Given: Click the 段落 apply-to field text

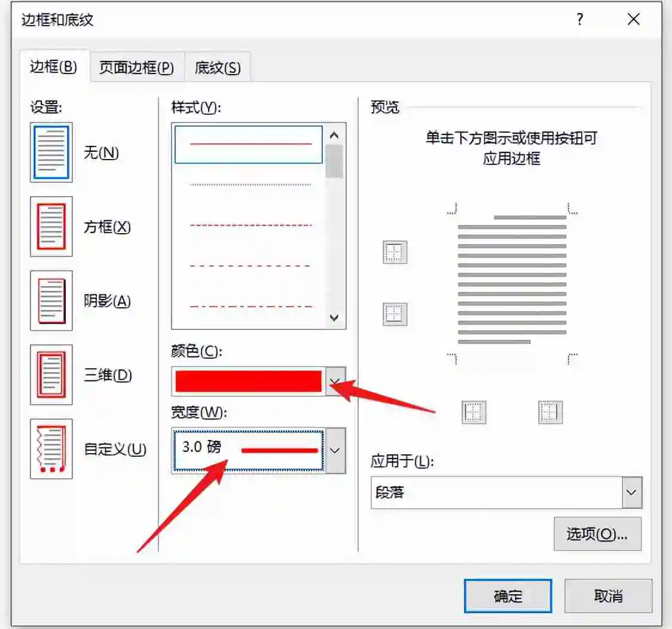Looking at the screenshot, I should 390,492.
